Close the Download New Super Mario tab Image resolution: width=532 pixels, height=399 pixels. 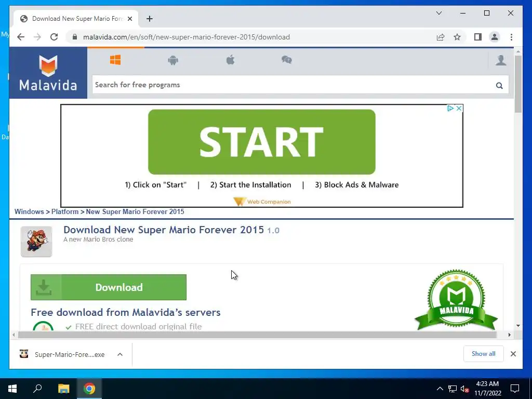[x=129, y=19]
